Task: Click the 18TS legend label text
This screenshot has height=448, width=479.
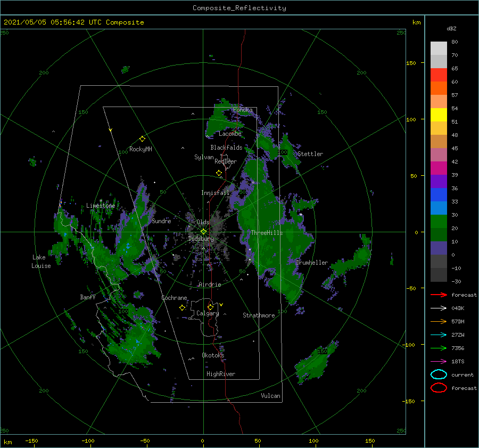Action: 458,362
